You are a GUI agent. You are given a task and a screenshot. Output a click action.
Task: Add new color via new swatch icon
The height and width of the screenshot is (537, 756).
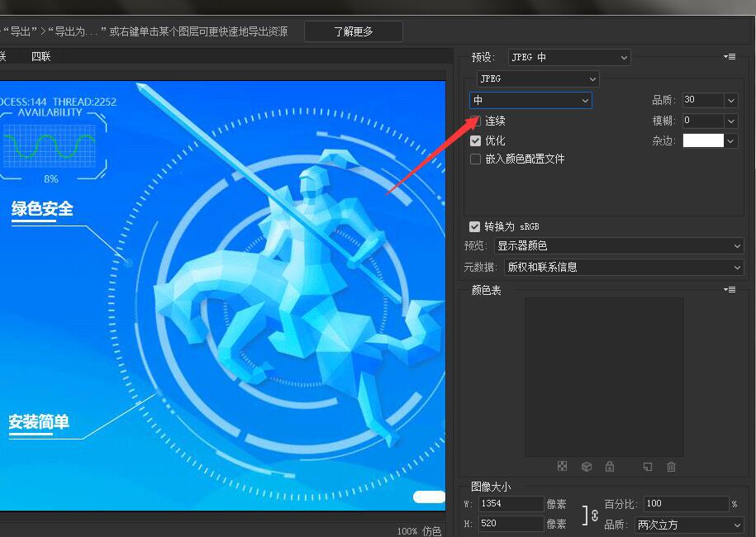[648, 467]
